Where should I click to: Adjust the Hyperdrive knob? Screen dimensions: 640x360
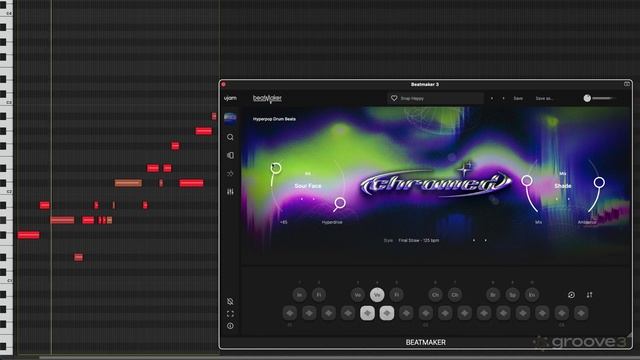coord(340,203)
